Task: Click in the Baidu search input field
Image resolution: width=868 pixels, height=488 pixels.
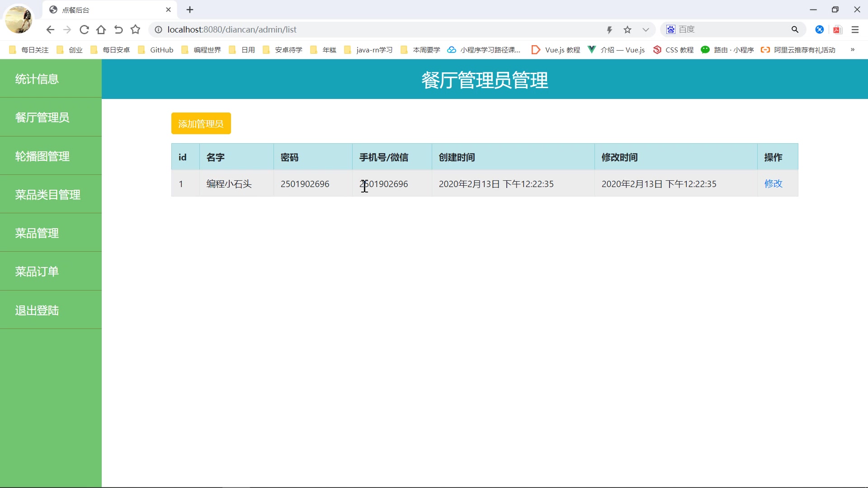Action: (x=732, y=30)
